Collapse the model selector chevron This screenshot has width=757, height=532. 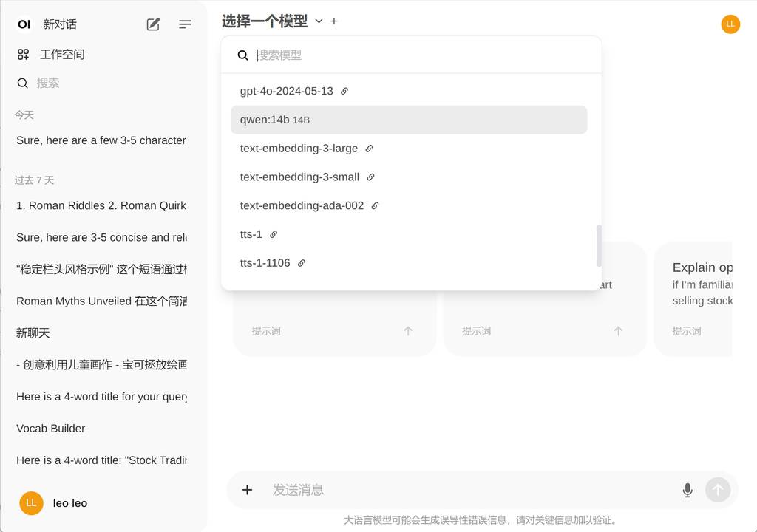(319, 21)
